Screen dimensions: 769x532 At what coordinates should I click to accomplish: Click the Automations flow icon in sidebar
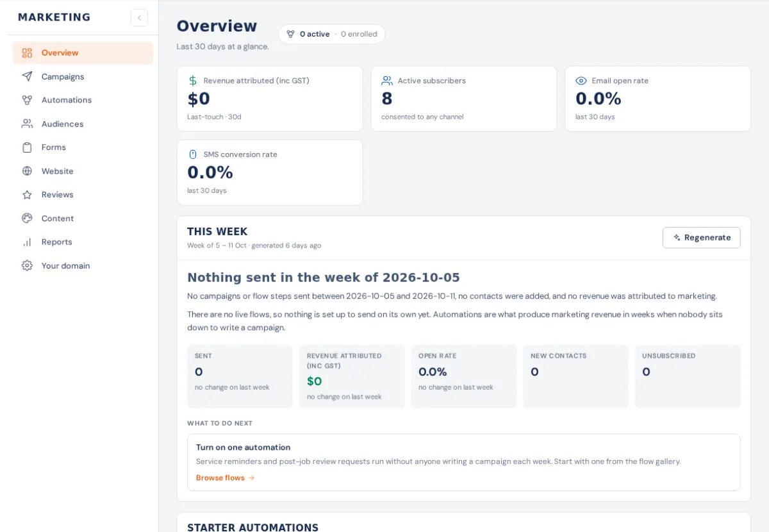(27, 100)
